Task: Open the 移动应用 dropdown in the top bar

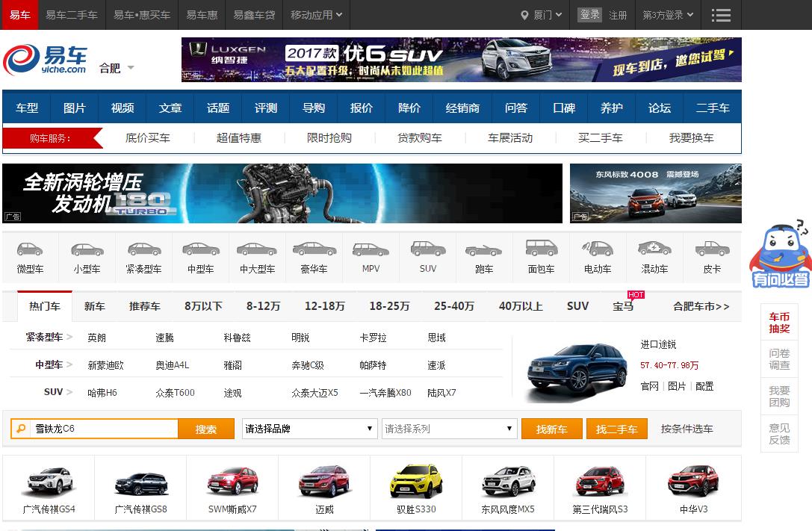Action: 316,15
